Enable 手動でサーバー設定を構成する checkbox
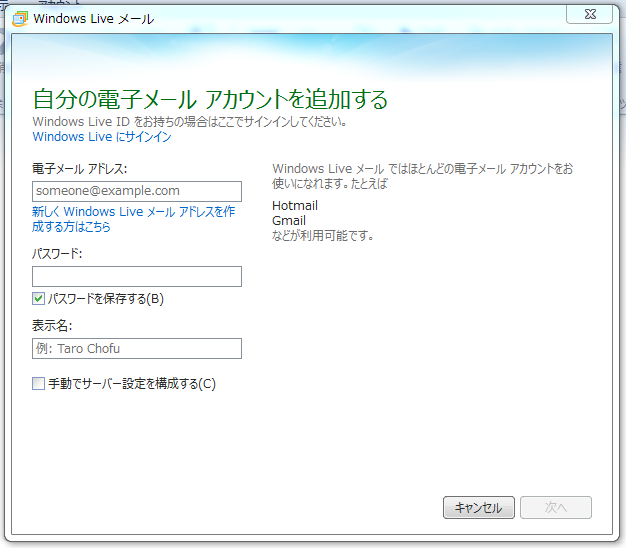Image resolution: width=626 pixels, height=548 pixels. (x=39, y=383)
